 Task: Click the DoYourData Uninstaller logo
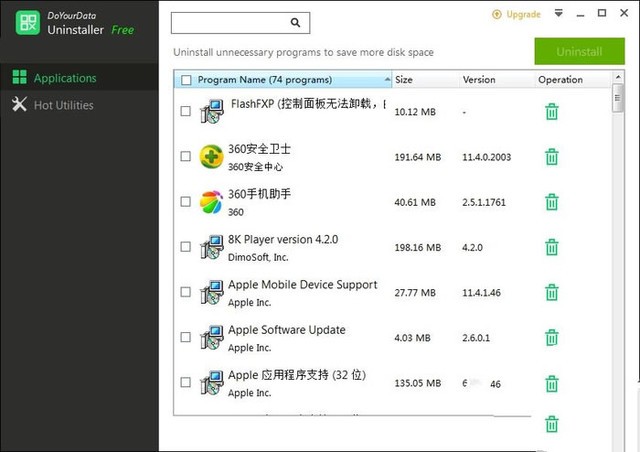pyautogui.click(x=27, y=23)
